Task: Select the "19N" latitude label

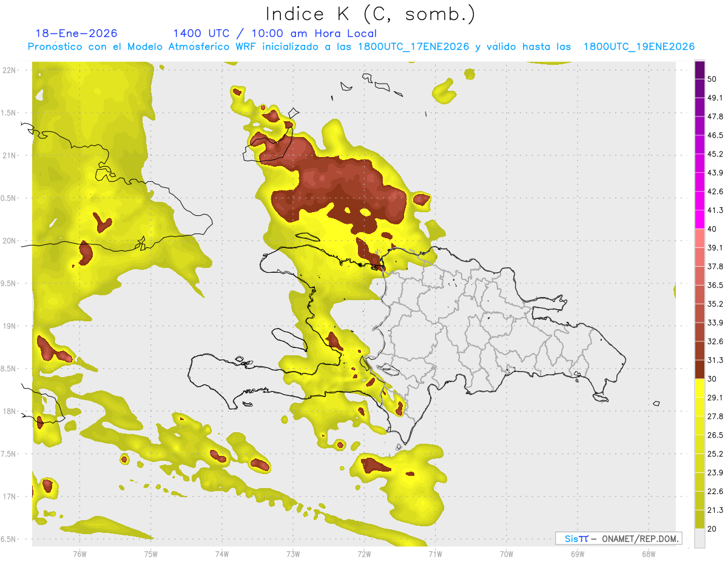Action: point(8,326)
